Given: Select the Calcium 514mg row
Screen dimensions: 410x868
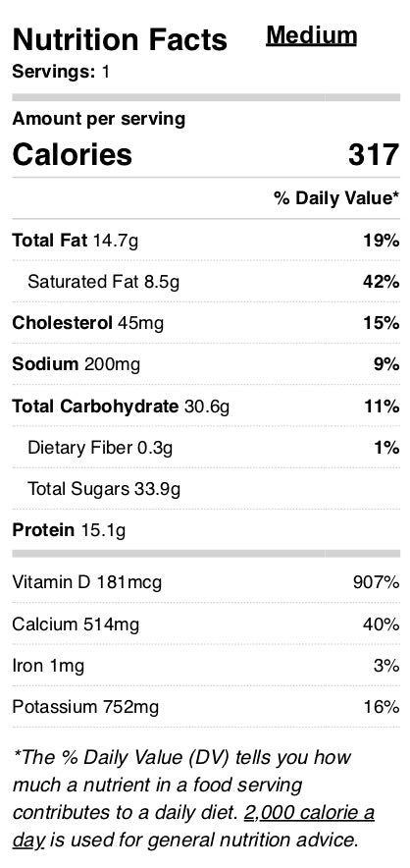Looking at the screenshot, I should pos(206,624).
